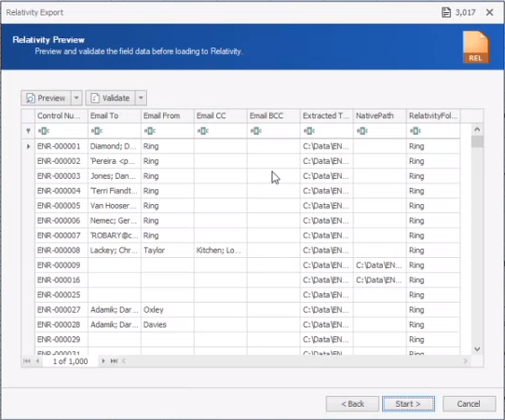The width and height of the screenshot is (505, 420).
Task: Click the Start > button
Action: 408,404
